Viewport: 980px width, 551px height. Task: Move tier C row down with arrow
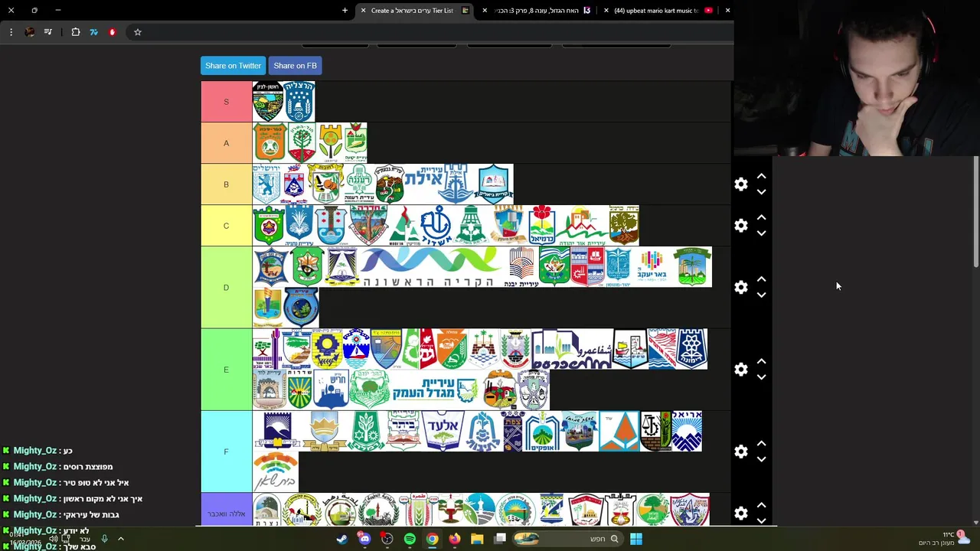point(761,233)
